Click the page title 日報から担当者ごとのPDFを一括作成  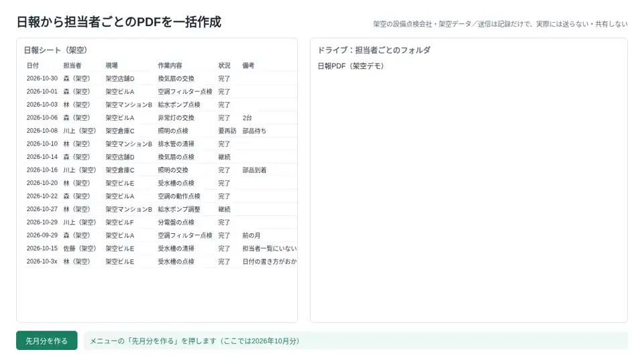click(x=119, y=21)
